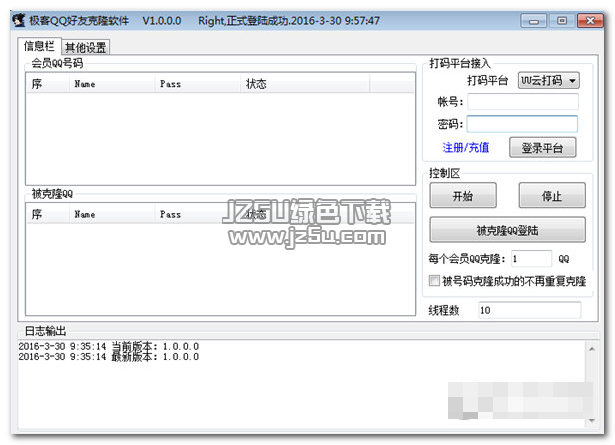Click the 登录平台 button
The height and width of the screenshot is (445, 615).
(x=542, y=148)
